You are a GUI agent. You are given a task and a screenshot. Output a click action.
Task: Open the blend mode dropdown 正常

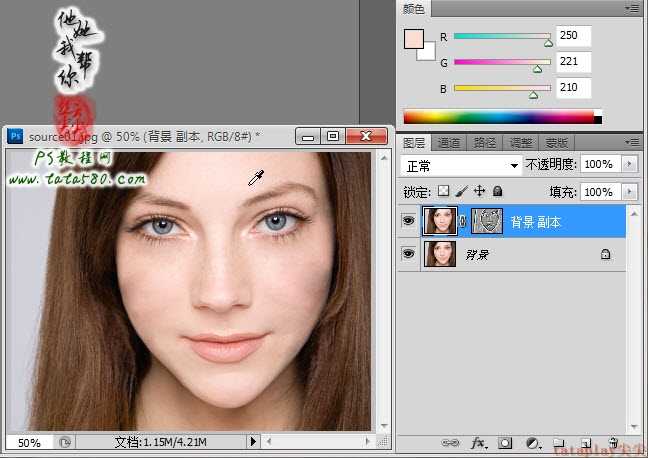[x=461, y=166]
